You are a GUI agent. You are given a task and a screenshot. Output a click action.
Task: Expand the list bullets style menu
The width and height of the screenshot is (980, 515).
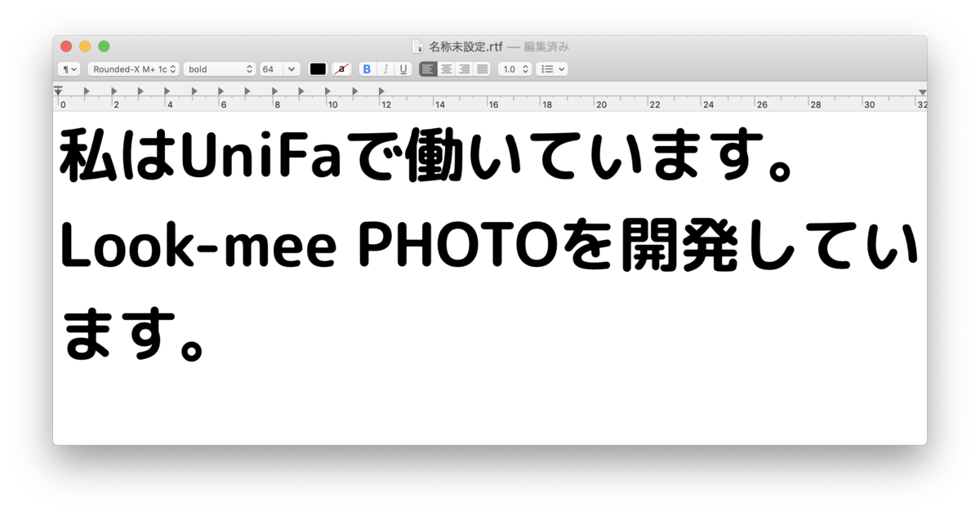click(551, 69)
